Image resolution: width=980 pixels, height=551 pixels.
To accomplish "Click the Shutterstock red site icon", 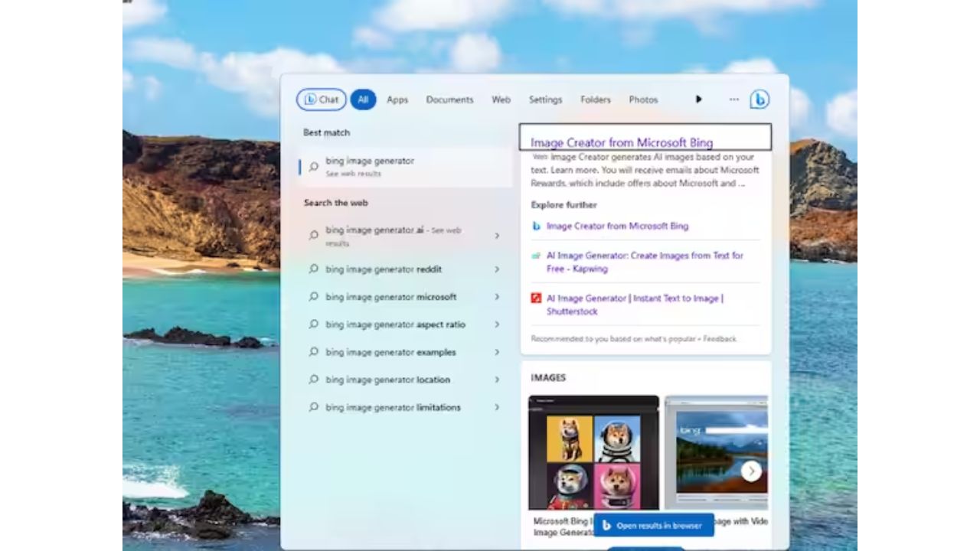I will click(x=536, y=298).
